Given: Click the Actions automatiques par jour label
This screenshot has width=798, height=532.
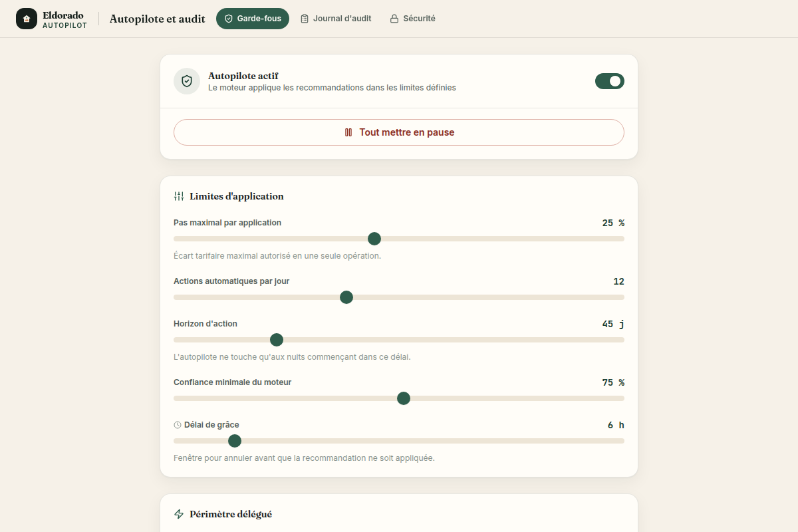Looking at the screenshot, I should point(231,281).
